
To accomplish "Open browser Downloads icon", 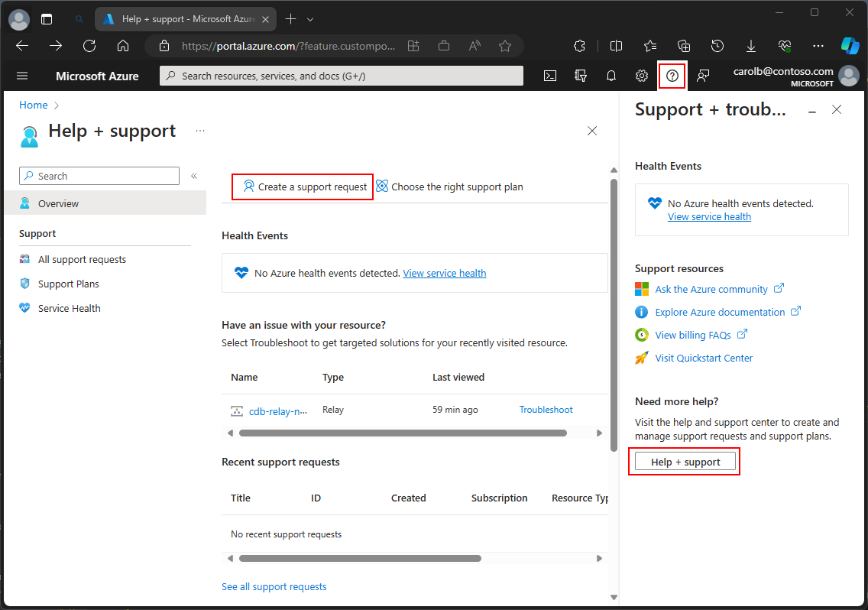I will tap(751, 46).
